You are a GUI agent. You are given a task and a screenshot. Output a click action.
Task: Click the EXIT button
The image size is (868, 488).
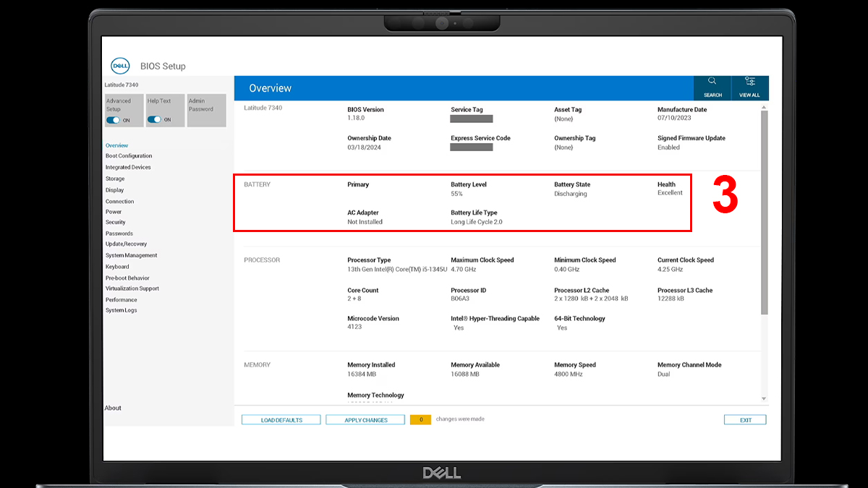pos(745,420)
